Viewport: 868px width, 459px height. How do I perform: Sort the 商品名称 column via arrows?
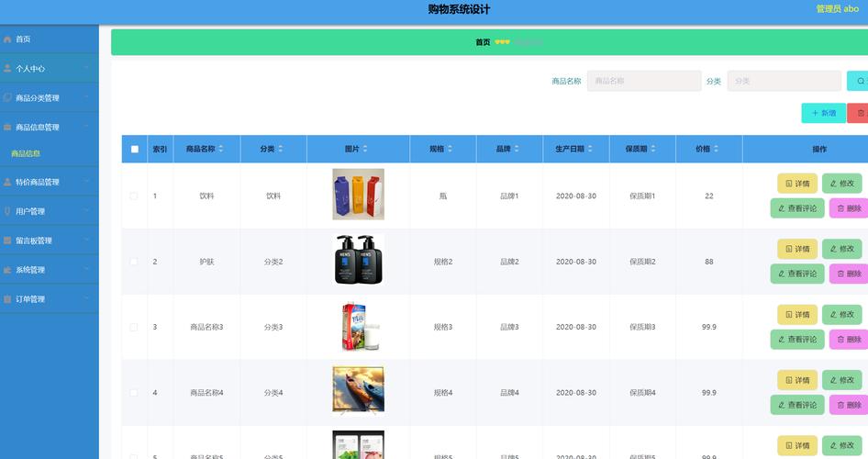[x=222, y=149]
